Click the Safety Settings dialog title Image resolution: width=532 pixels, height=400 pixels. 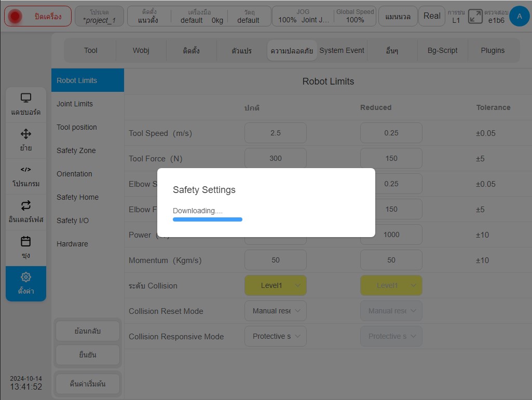pyautogui.click(x=204, y=190)
